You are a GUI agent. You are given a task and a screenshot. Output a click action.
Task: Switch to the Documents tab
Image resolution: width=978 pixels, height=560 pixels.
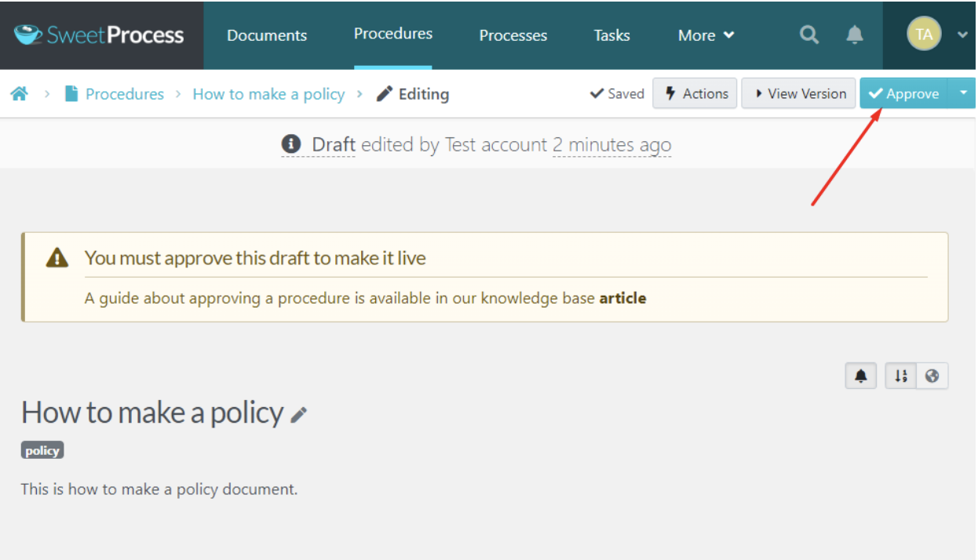click(267, 35)
